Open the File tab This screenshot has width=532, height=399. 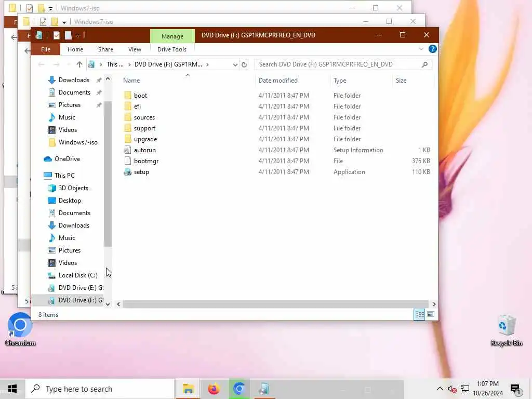pyautogui.click(x=46, y=49)
